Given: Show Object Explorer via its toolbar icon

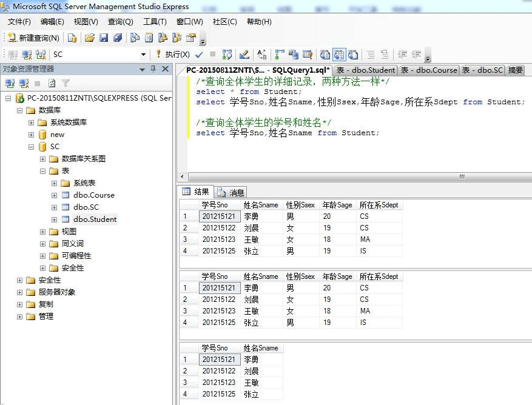Looking at the screenshot, I should point(163,38).
